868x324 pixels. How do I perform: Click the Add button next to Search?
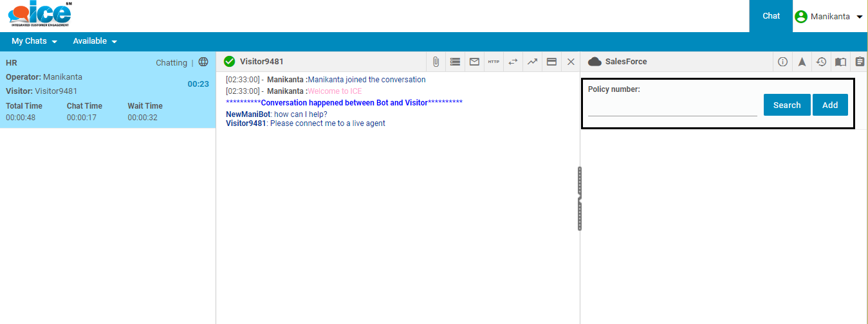point(830,105)
